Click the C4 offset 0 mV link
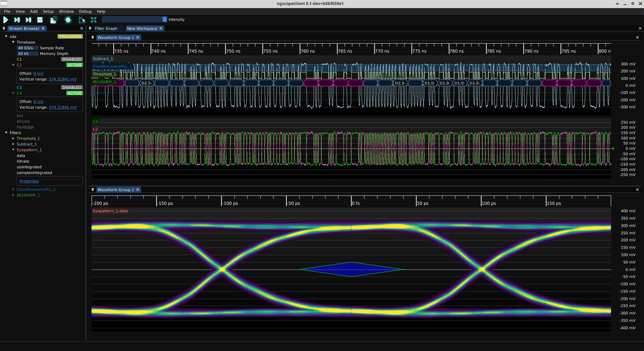The height and width of the screenshot is (351, 644). tap(39, 102)
